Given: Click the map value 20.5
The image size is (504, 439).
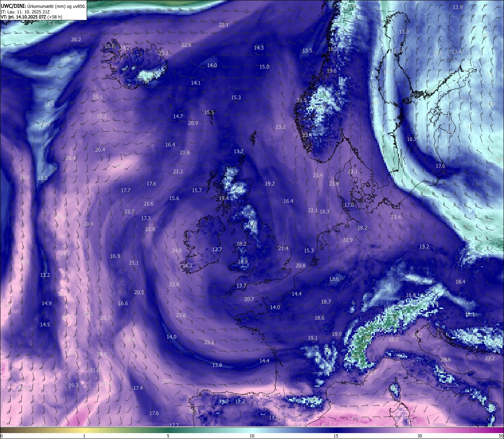Looking at the screenshot, I should [x=139, y=293].
